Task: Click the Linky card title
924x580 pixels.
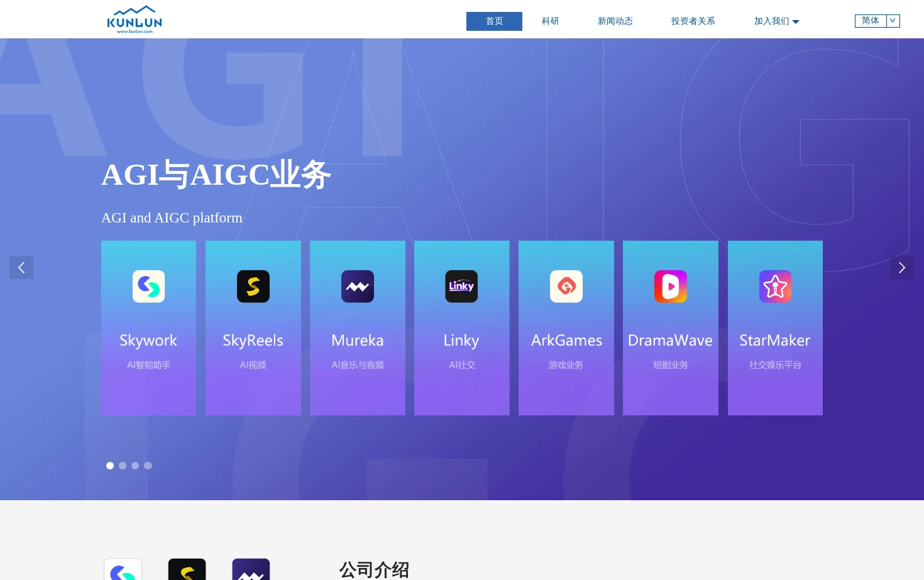Action: tap(461, 341)
